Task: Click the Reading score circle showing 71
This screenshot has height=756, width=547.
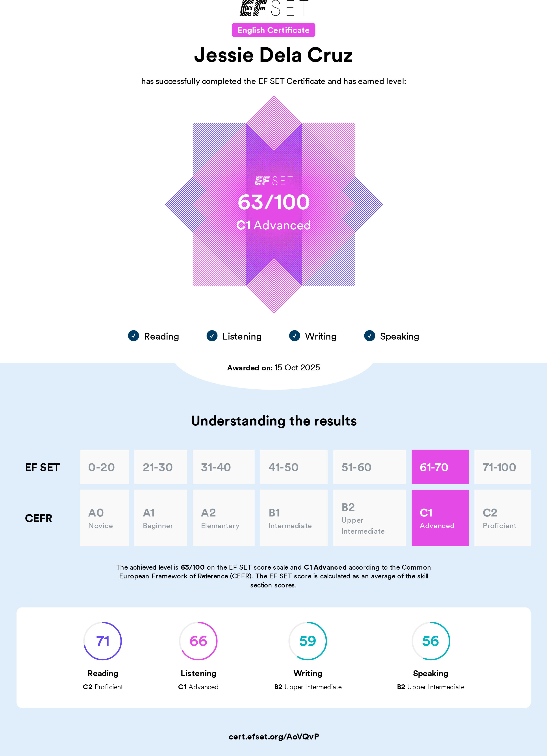Action: click(x=103, y=641)
